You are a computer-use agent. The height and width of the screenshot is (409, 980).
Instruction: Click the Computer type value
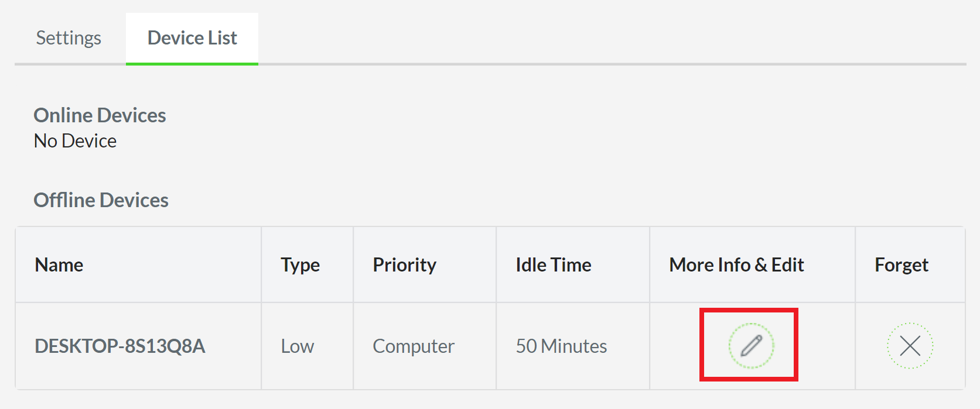pos(413,346)
